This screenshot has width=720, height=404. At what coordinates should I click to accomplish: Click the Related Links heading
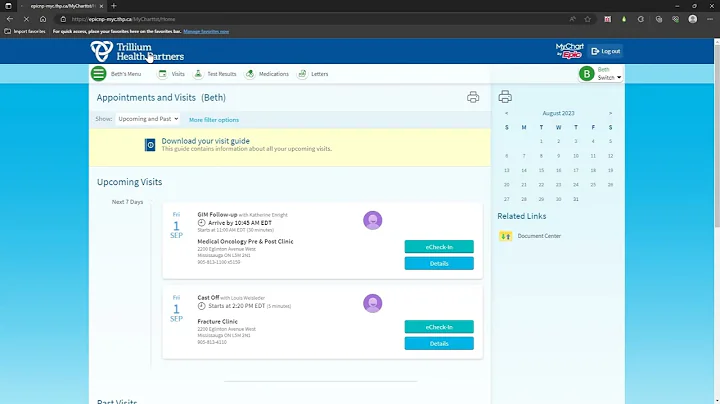(522, 216)
